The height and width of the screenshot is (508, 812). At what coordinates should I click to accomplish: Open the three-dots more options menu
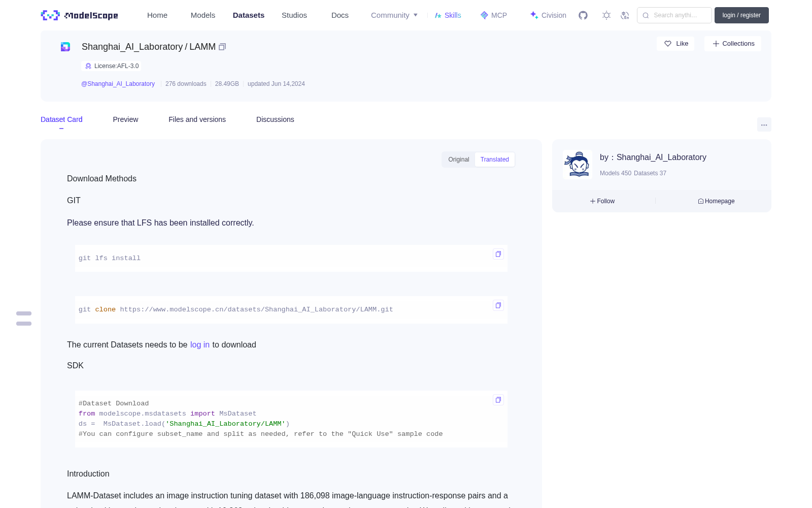coord(764,124)
